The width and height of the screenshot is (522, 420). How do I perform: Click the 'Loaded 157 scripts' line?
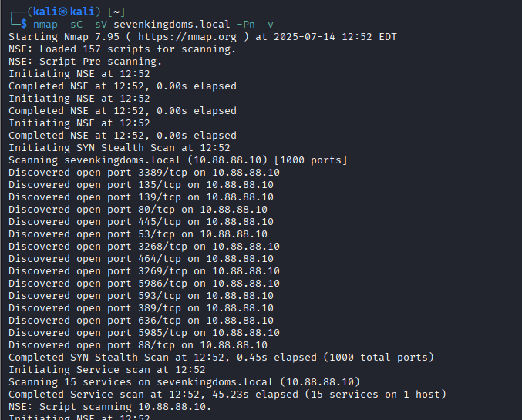[x=122, y=49]
